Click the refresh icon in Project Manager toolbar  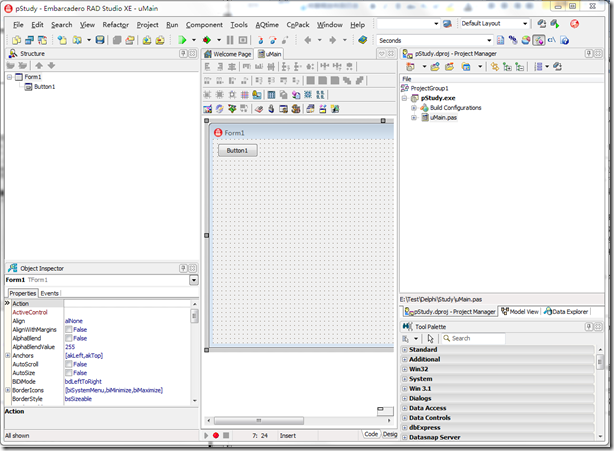pos(558,67)
